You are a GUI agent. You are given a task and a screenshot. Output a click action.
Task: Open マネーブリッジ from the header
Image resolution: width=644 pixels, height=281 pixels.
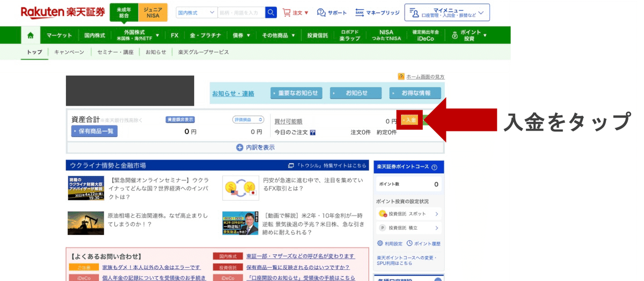click(377, 12)
